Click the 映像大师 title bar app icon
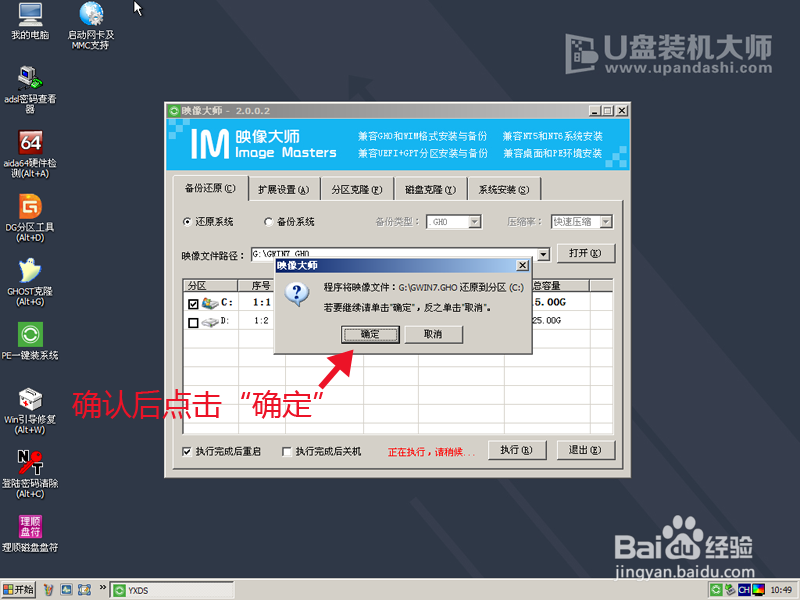The width and height of the screenshot is (800, 600). pos(174,111)
